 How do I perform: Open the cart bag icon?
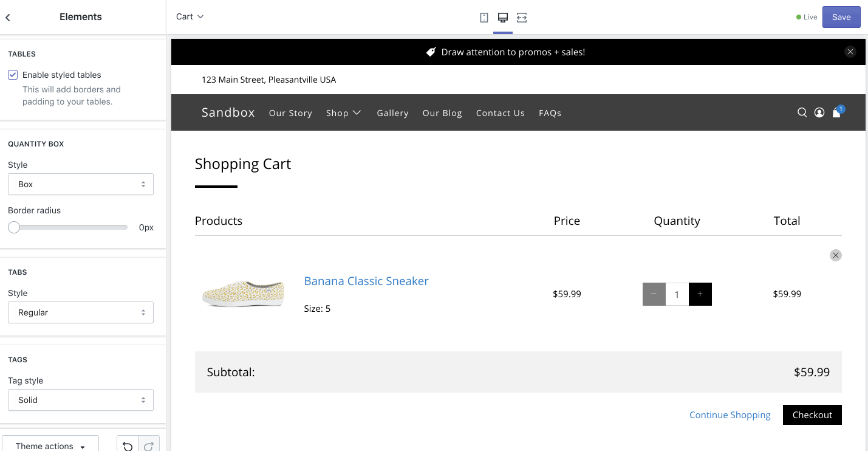(836, 112)
